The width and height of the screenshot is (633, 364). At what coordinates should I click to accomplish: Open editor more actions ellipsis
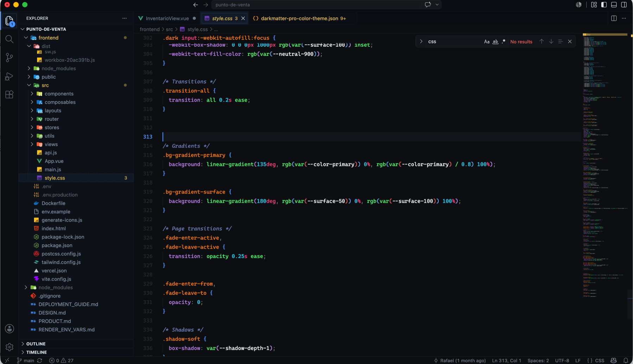tap(624, 18)
